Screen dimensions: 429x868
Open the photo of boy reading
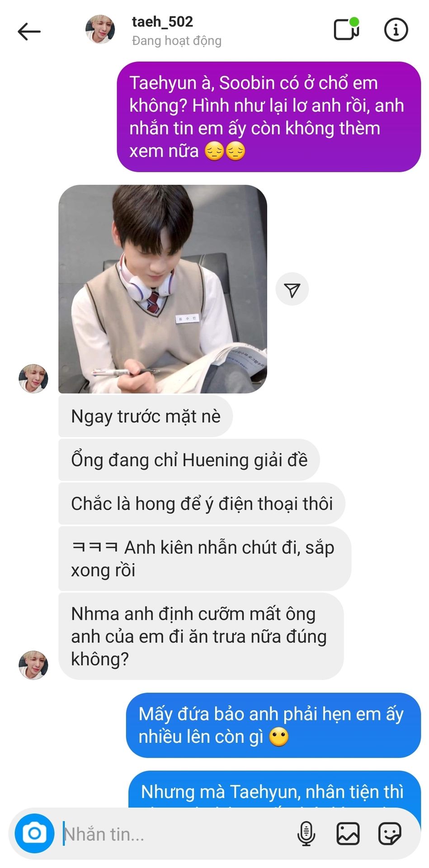pyautogui.click(x=163, y=289)
